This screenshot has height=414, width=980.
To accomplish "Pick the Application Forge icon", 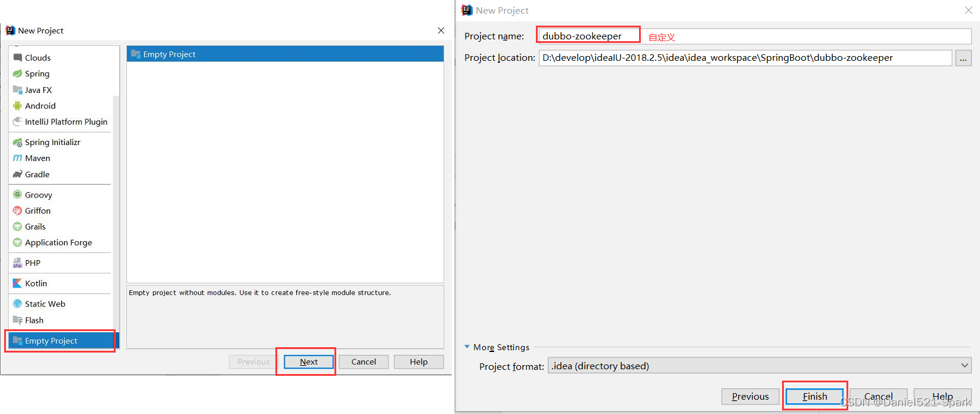I will point(17,243).
